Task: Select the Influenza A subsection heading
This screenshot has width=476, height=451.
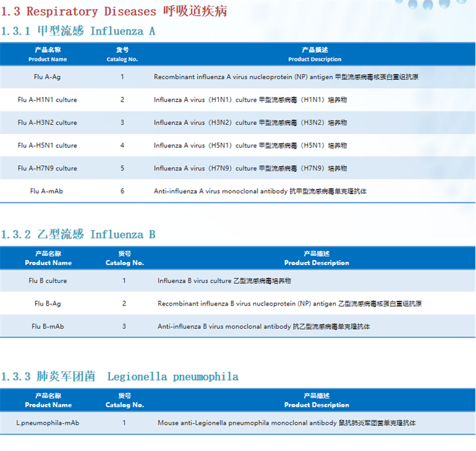Action: pyautogui.click(x=78, y=31)
